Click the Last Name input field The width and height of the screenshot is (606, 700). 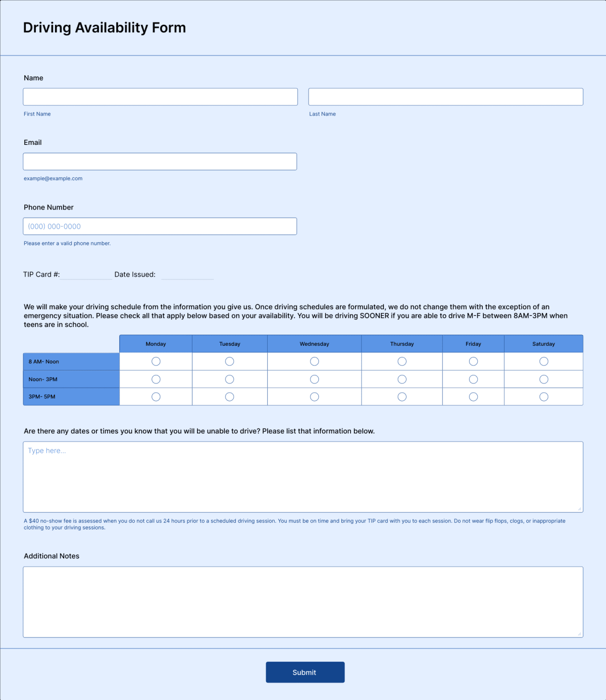pyautogui.click(x=445, y=96)
